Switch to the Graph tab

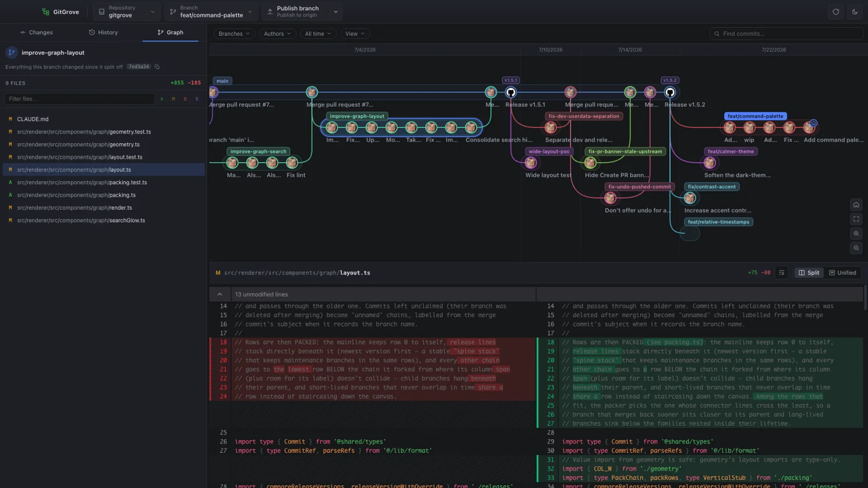tap(170, 33)
